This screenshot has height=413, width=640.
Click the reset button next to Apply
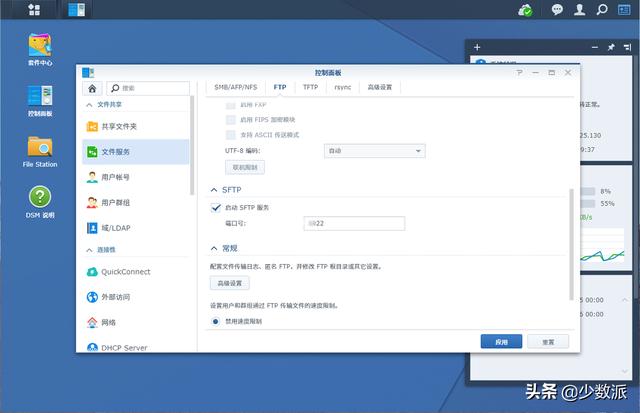click(548, 342)
